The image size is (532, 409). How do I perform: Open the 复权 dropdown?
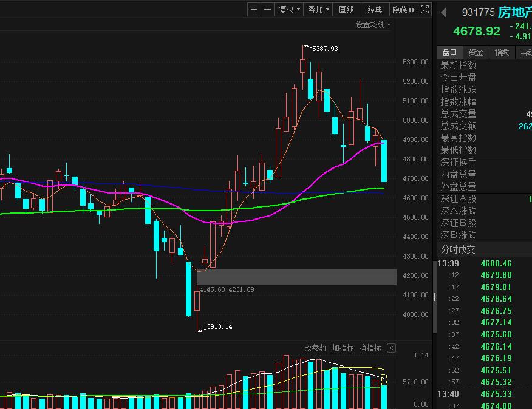pos(289,10)
